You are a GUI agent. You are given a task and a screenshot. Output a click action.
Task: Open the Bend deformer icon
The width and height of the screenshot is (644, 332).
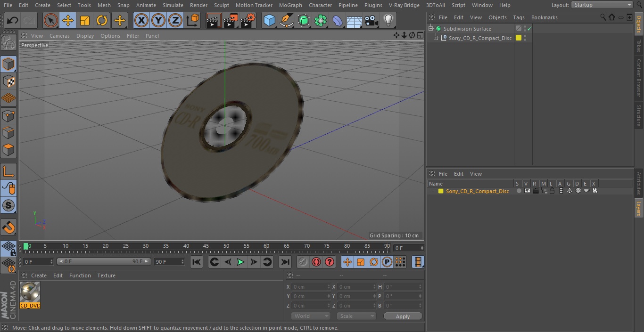[338, 21]
